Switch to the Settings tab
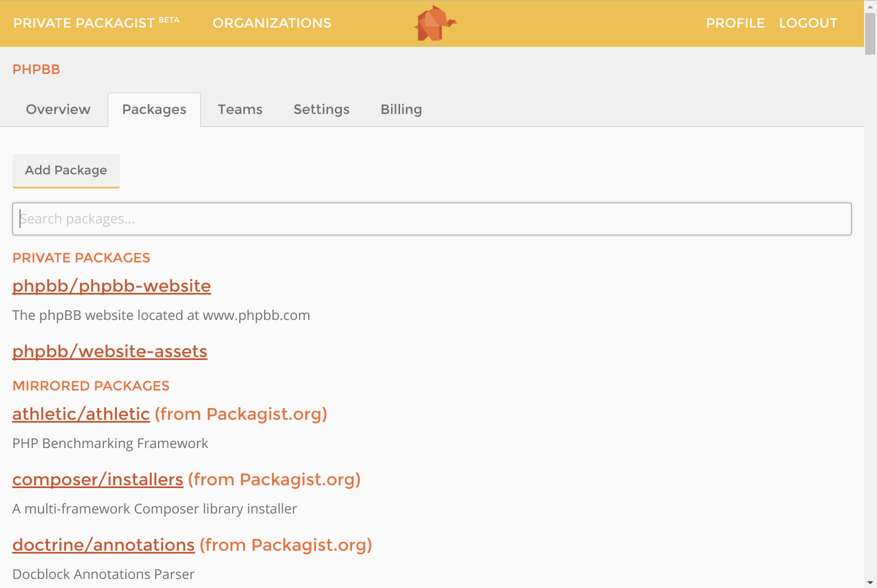The height and width of the screenshot is (588, 877). click(x=321, y=109)
